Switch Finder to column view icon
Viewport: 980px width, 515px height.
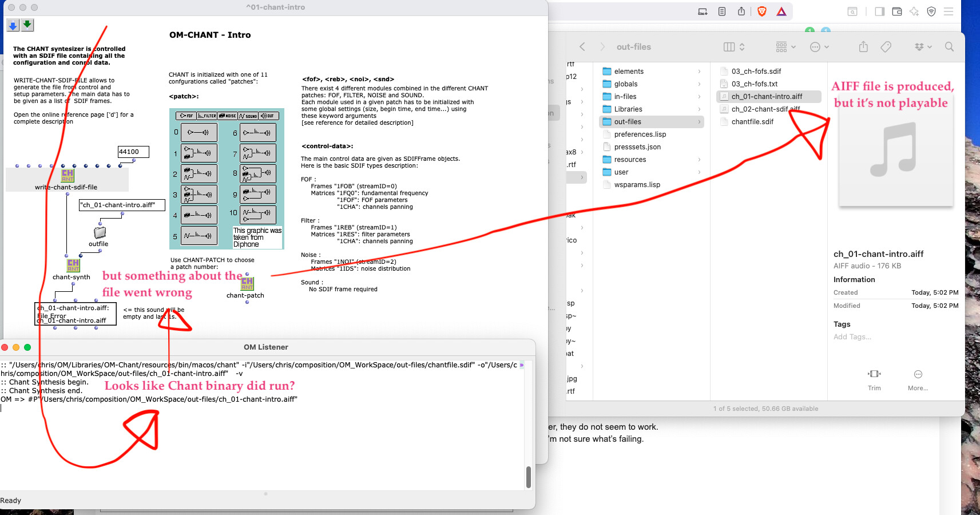tap(729, 47)
